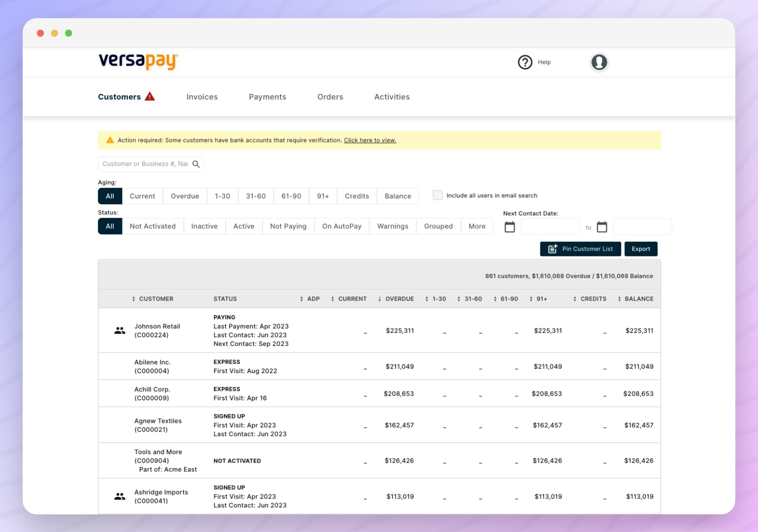Click the search magnifier icon
758x532 pixels.
(x=196, y=164)
